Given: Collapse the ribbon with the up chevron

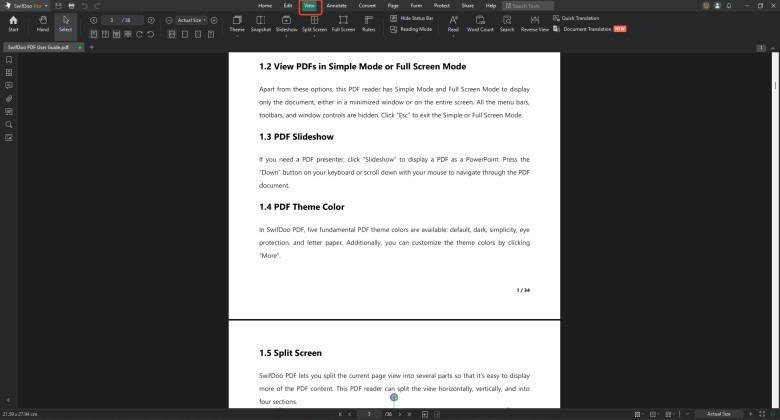Looking at the screenshot, I should 773,48.
